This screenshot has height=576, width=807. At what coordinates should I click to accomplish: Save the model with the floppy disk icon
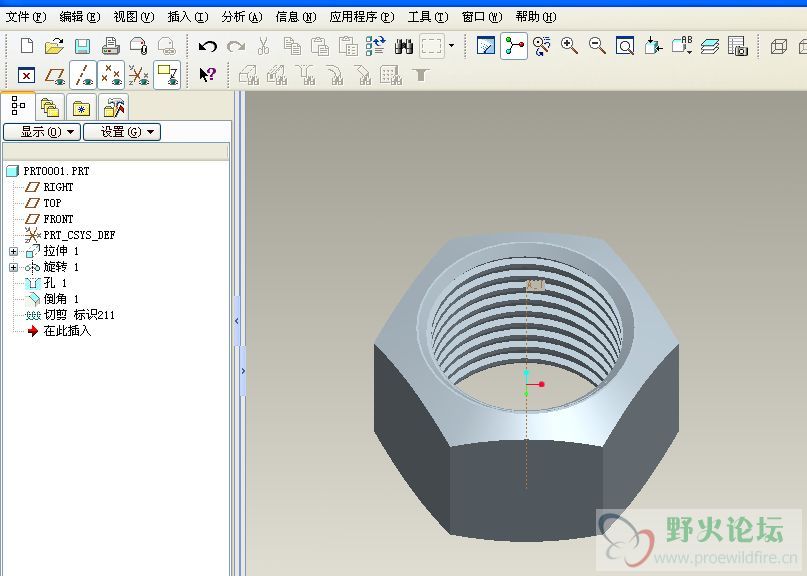[x=82, y=46]
